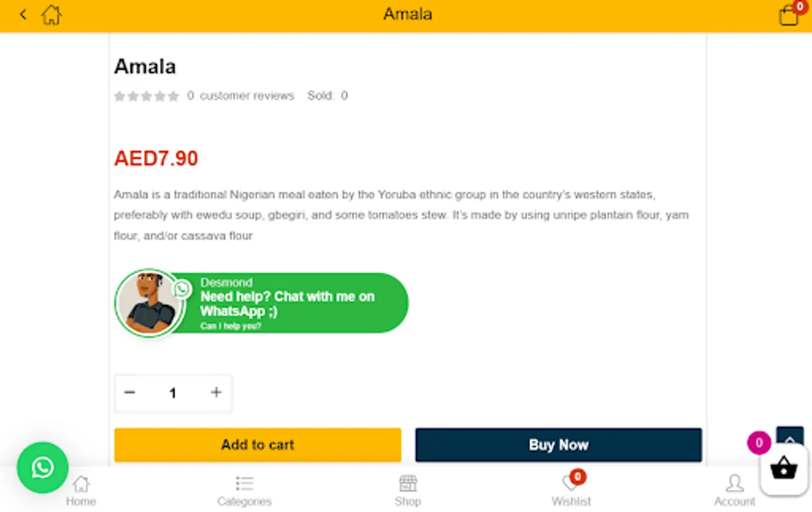Open the Wishlist tab

click(x=571, y=490)
